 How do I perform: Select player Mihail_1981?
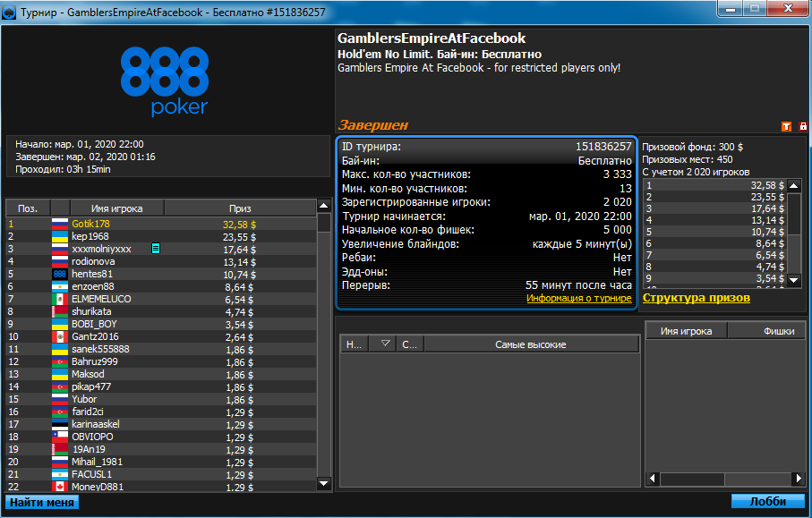point(161,463)
